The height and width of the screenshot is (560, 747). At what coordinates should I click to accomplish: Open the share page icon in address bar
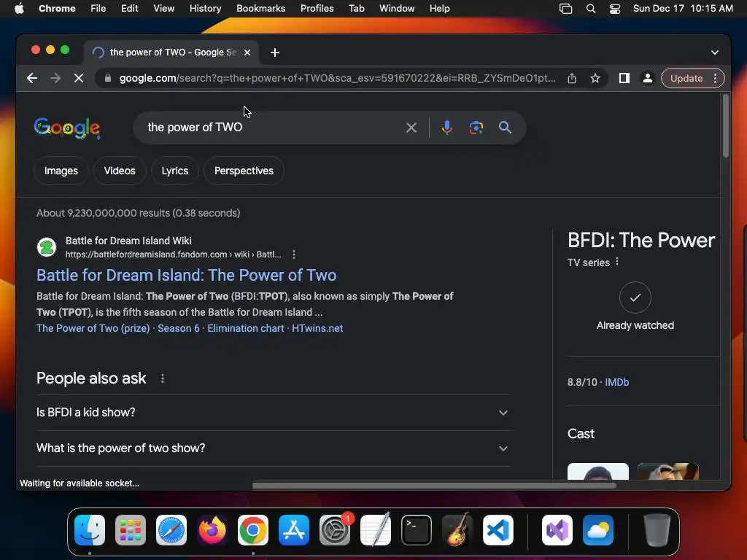pos(572,78)
